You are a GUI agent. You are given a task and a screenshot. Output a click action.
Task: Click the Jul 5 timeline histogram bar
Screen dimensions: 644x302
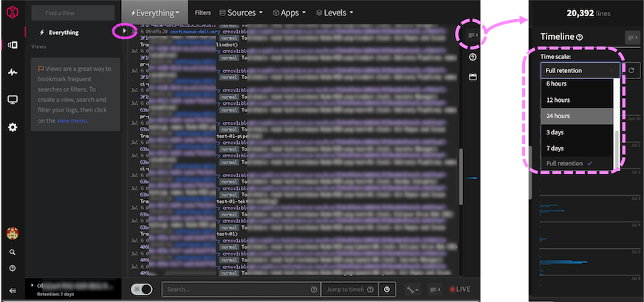pos(563,261)
